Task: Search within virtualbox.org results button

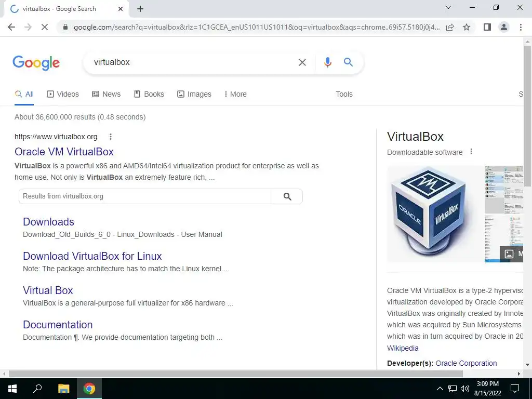Action: tap(287, 196)
